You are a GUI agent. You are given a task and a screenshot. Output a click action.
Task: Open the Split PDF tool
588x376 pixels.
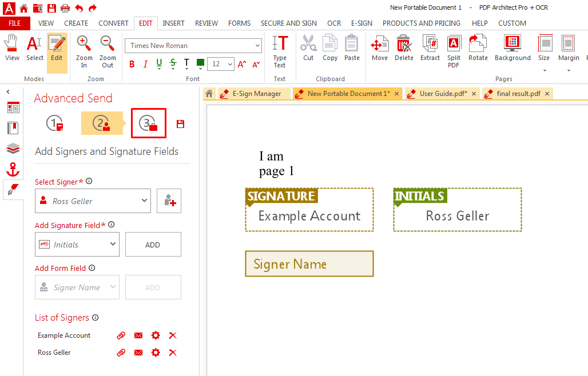coord(454,51)
